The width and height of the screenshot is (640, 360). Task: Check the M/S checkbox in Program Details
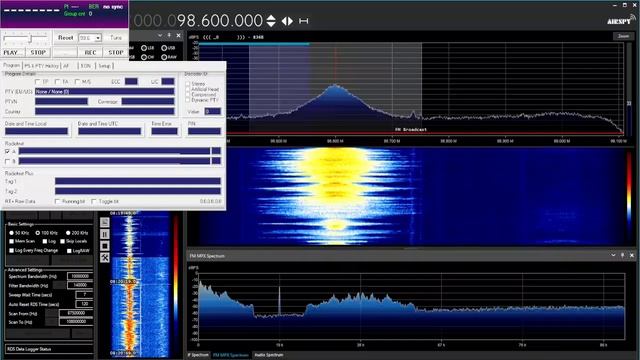(x=77, y=82)
